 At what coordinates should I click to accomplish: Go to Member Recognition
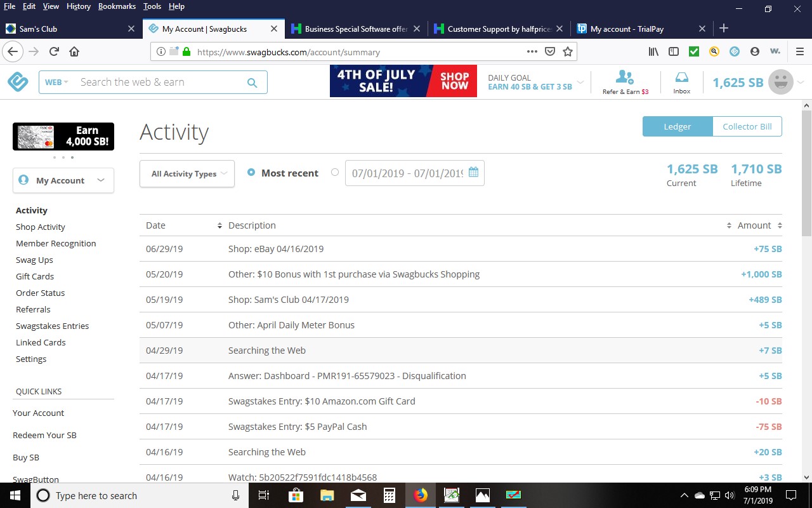(56, 243)
